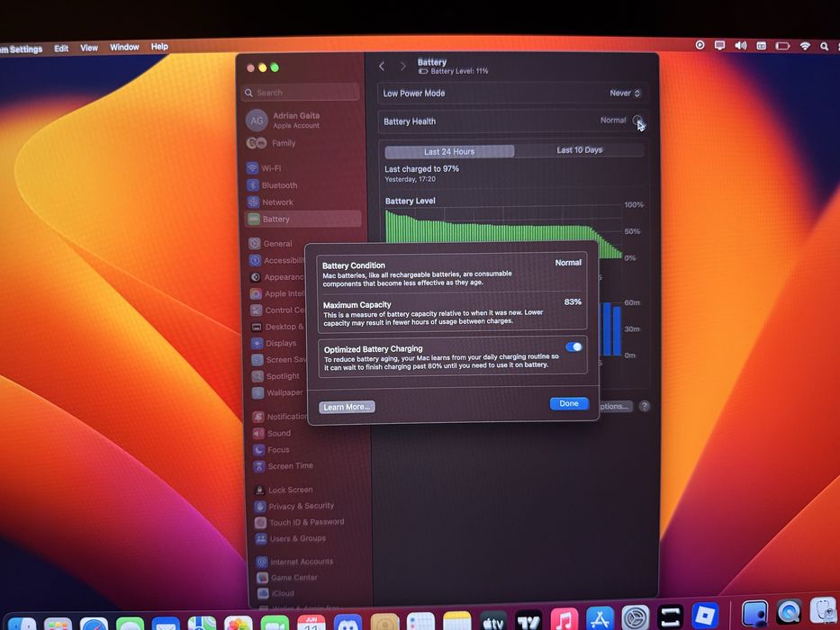
Task: Select the Battery sidebar item
Action: [x=303, y=219]
